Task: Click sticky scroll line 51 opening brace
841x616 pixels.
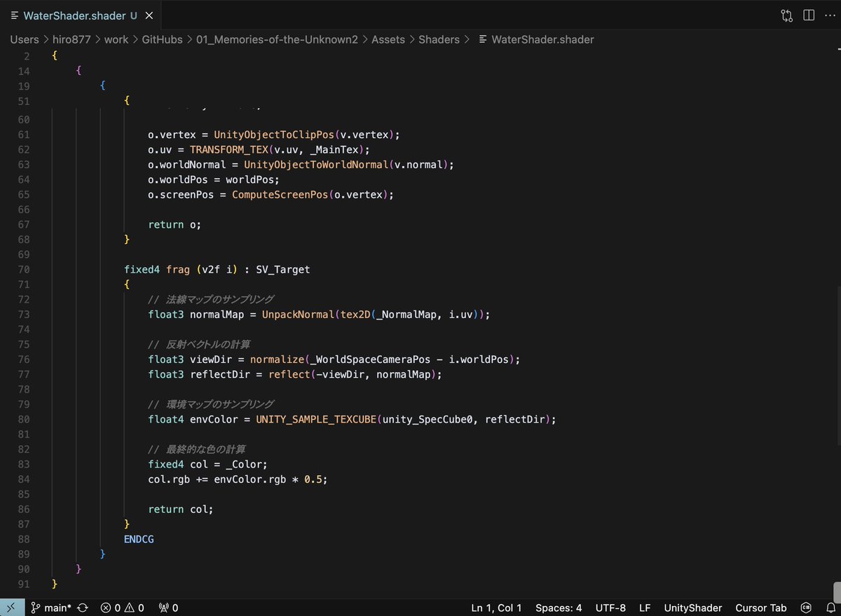Action: 127,100
